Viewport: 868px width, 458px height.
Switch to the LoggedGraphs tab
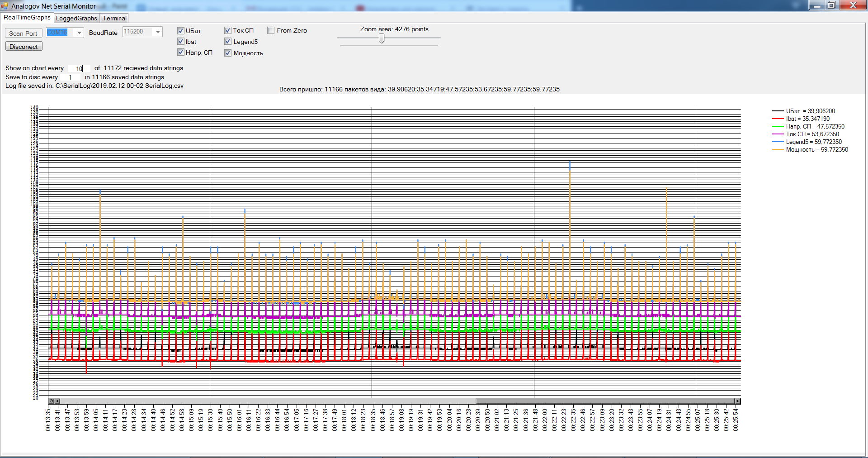[x=76, y=18]
